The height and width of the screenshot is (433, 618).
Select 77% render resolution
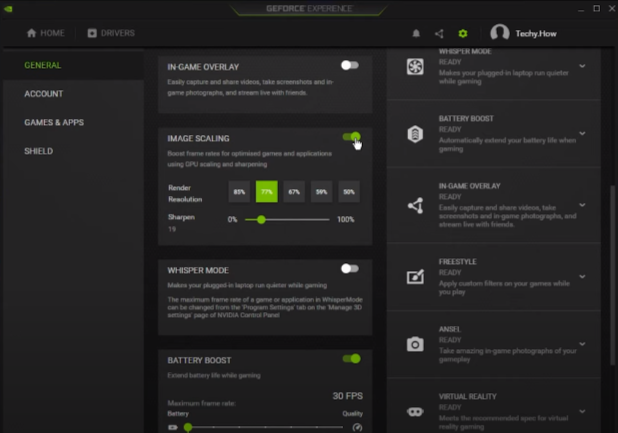click(x=267, y=192)
